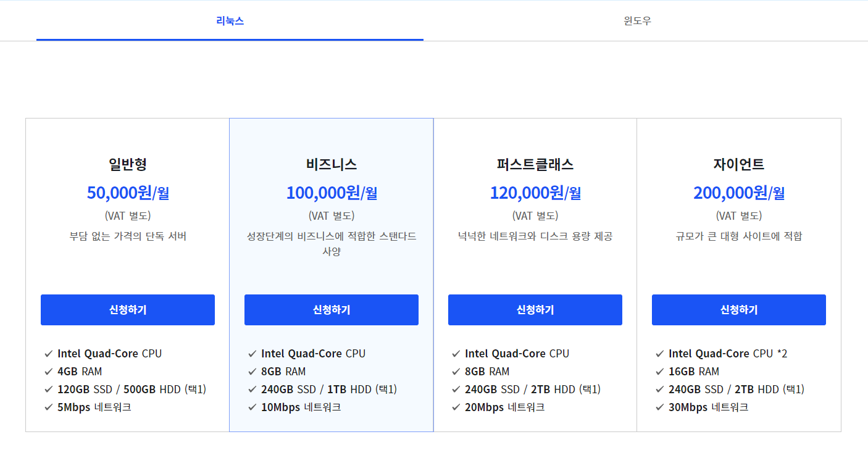Select the 100,000원/월 price text
This screenshot has width=868, height=450.
click(x=331, y=193)
